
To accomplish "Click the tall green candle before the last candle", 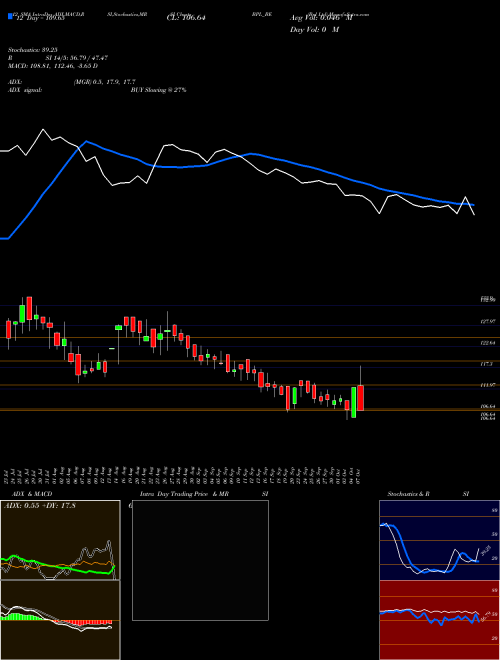I will pyautogui.click(x=354, y=402).
